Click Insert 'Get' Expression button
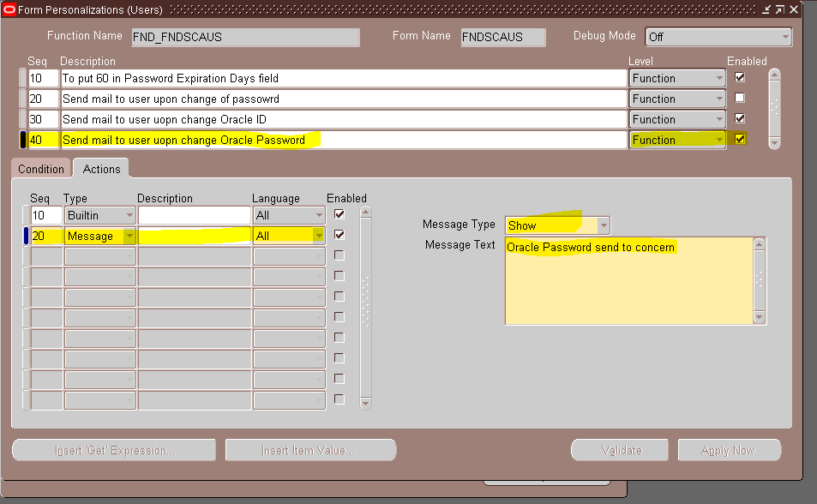Viewport: 817px width, 504px height. coord(113,449)
